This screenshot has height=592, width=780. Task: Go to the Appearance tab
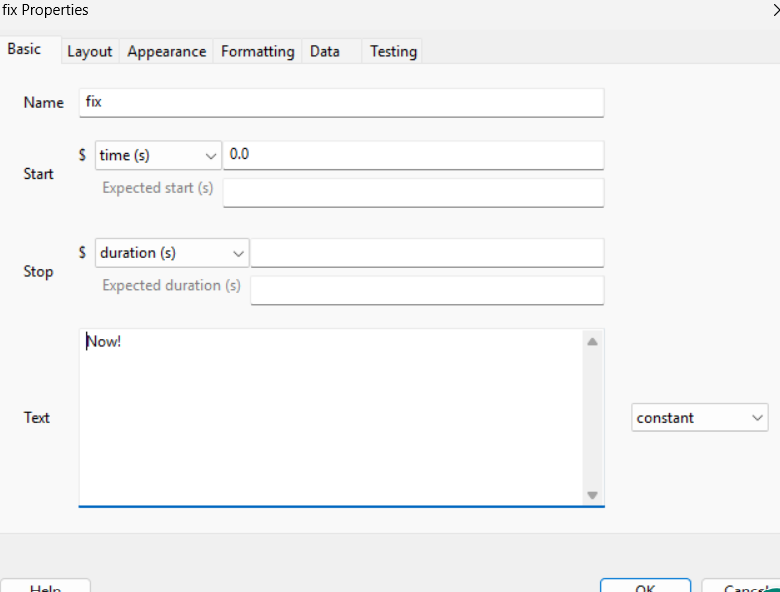166,51
